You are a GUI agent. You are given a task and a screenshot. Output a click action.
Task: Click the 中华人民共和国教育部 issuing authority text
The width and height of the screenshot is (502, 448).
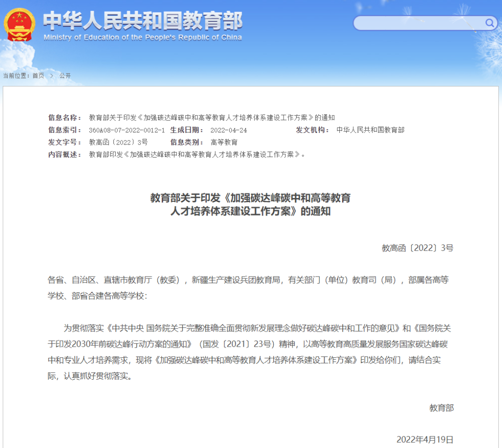[370, 131]
